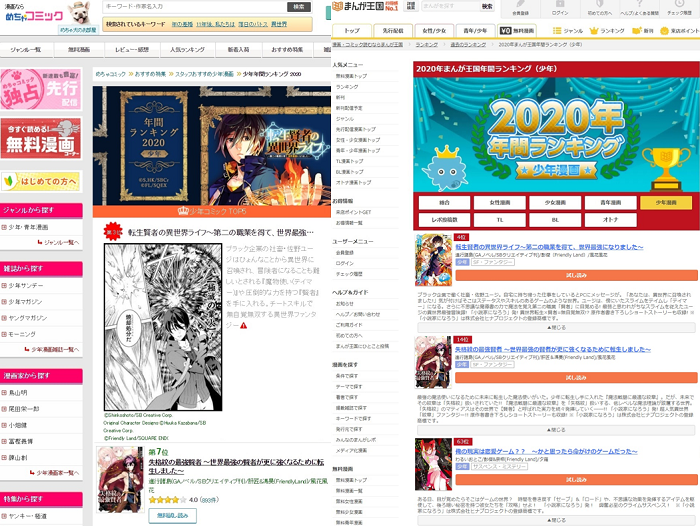Switch ranking category to 女性漫画
This screenshot has width=700, height=526.
click(x=500, y=202)
